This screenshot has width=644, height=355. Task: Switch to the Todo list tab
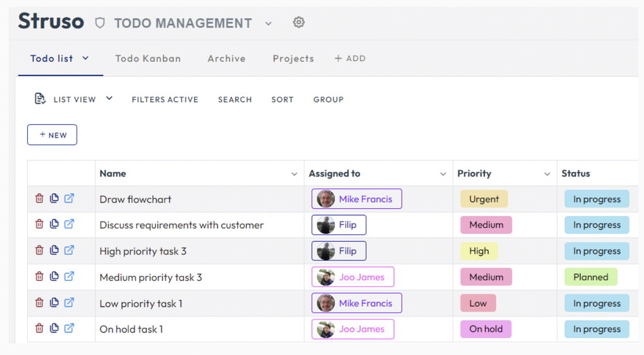[x=52, y=59]
